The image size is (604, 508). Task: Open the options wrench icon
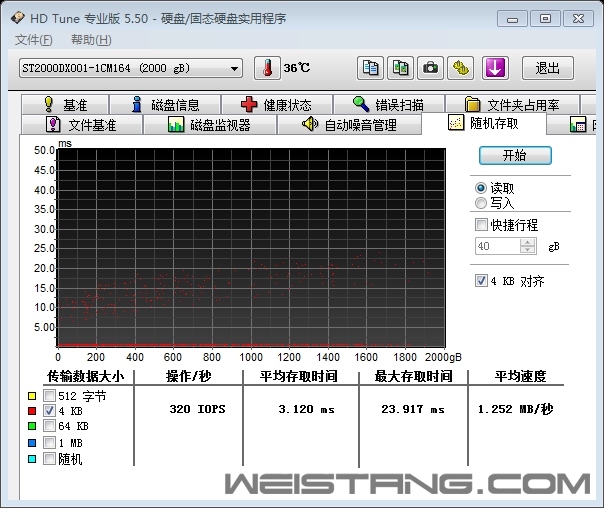click(460, 68)
